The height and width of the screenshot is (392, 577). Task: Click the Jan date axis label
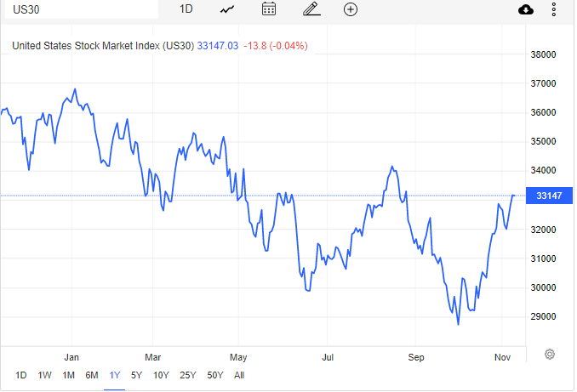pos(71,357)
